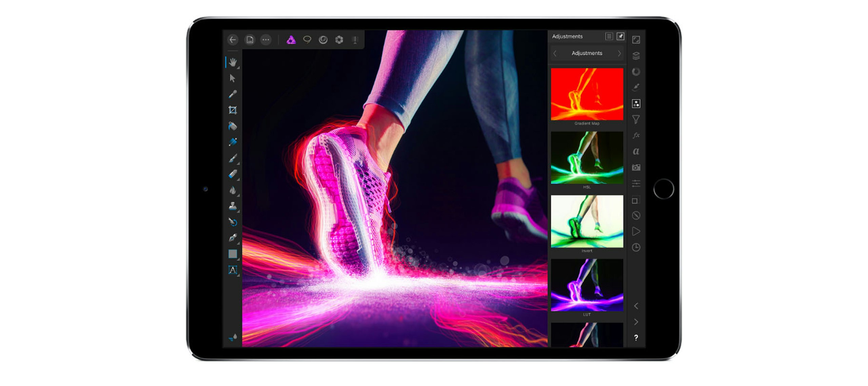Apply the HSL adjustment thumbnail
The height and width of the screenshot is (386, 868).
tap(587, 158)
